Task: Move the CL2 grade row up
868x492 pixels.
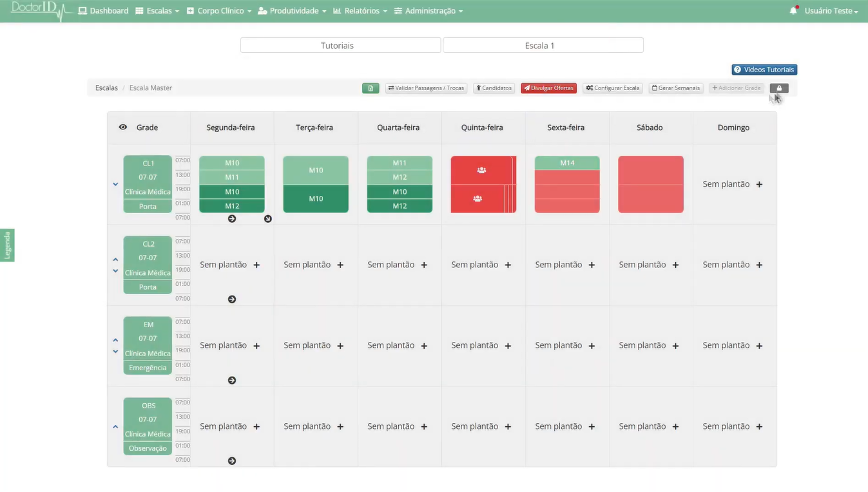Action: tap(115, 260)
